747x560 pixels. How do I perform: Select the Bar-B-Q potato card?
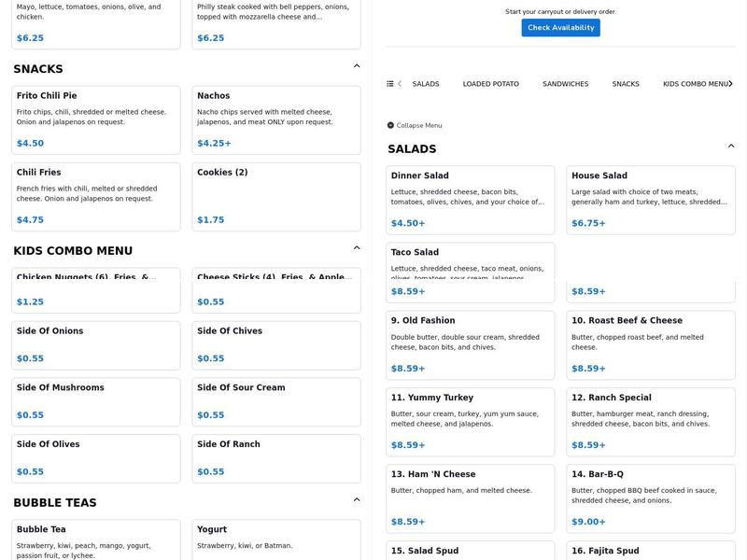650,499
